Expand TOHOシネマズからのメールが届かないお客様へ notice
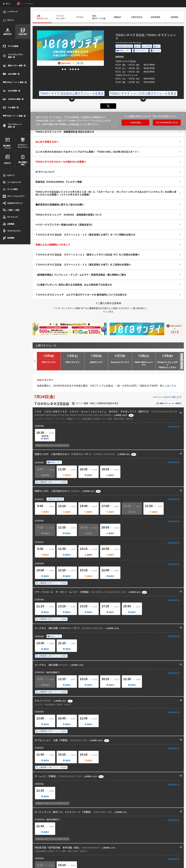The height and width of the screenshot is (868, 186). click(108, 162)
